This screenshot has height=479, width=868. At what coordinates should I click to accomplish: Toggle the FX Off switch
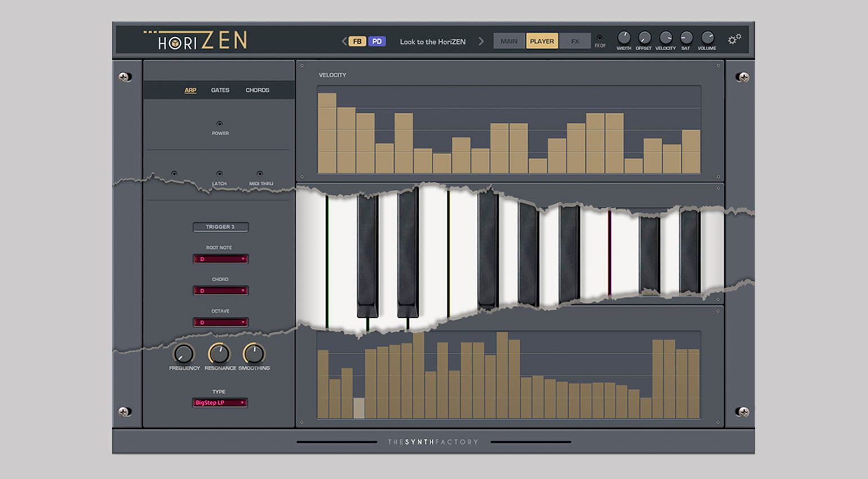pos(600,38)
